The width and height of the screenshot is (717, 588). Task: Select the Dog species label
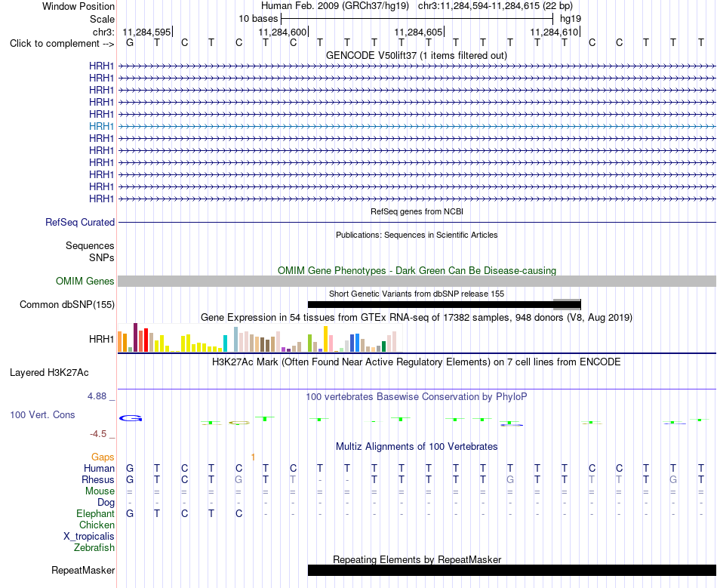click(x=106, y=503)
